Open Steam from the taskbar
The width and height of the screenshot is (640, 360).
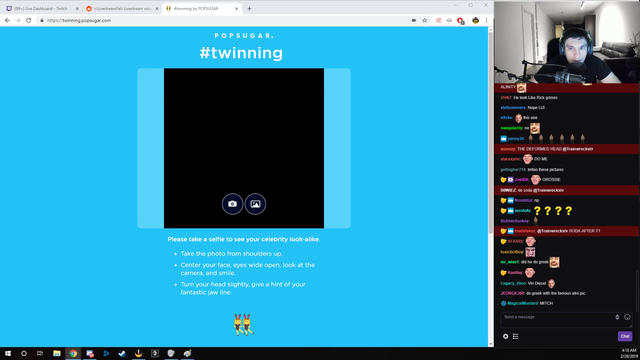122,353
